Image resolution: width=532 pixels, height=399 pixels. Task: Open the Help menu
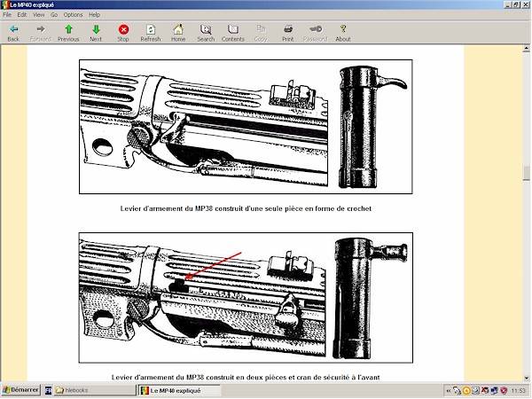[94, 14]
